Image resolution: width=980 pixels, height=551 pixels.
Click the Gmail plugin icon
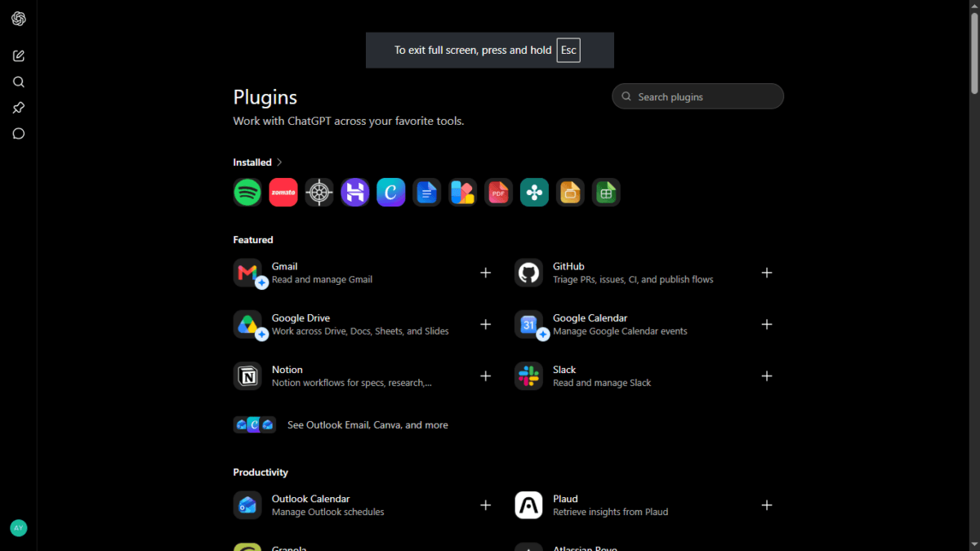pyautogui.click(x=247, y=273)
